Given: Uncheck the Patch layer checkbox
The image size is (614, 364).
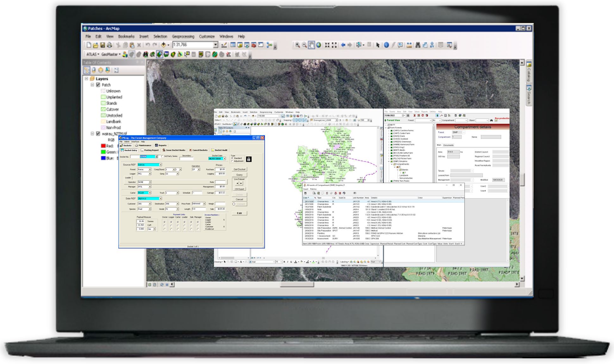Looking at the screenshot, I should click(98, 85).
